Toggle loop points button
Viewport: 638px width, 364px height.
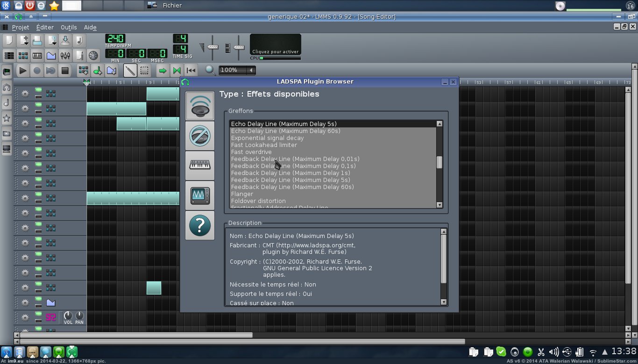point(177,71)
